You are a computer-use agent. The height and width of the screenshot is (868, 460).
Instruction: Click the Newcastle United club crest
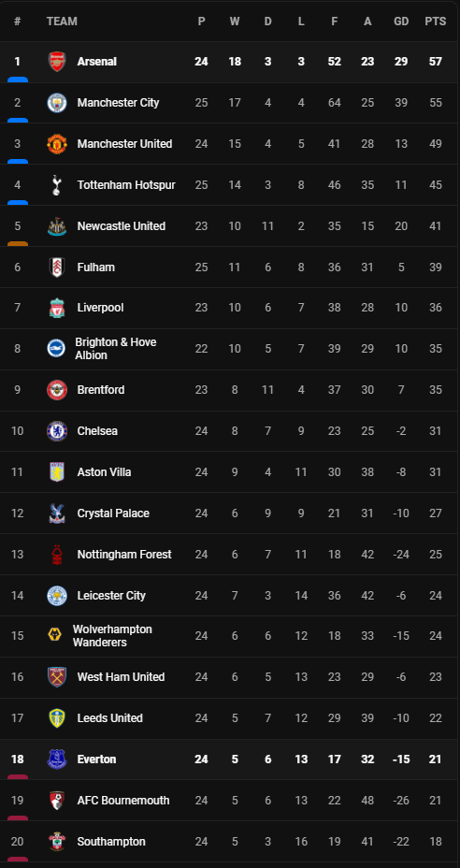(56, 225)
